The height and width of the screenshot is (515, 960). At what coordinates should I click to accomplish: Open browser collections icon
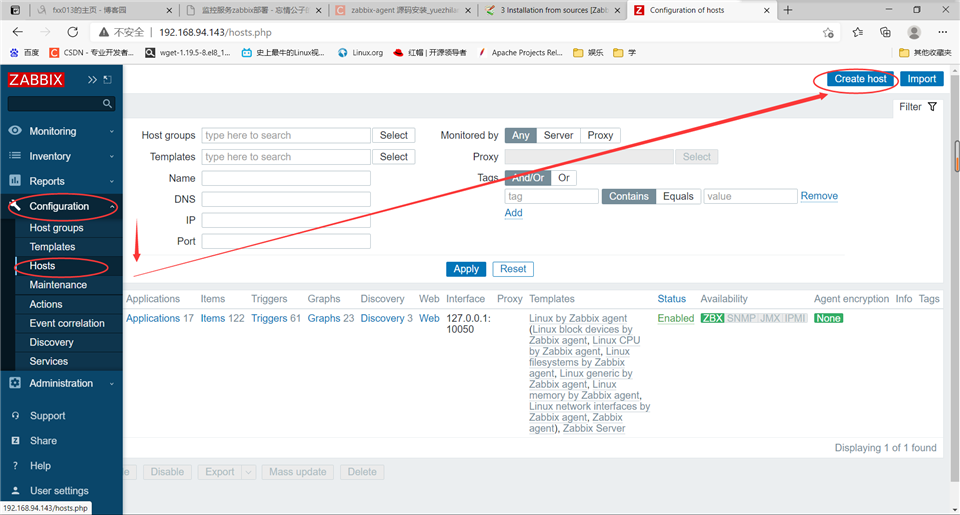click(885, 32)
